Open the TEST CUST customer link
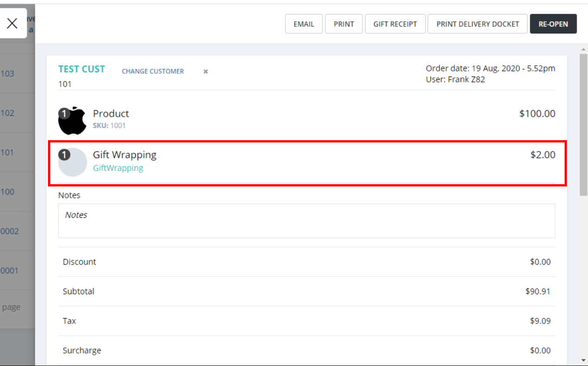 coord(82,69)
